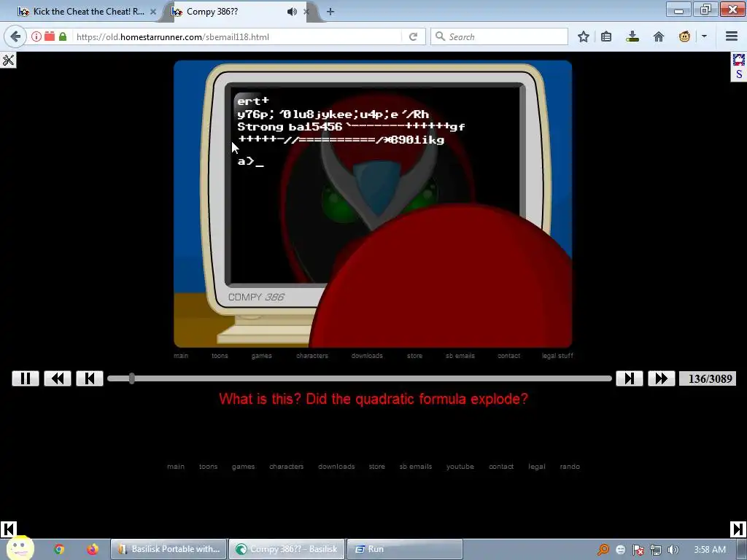Switch to Basilisk Portable taskbar window

(x=169, y=549)
